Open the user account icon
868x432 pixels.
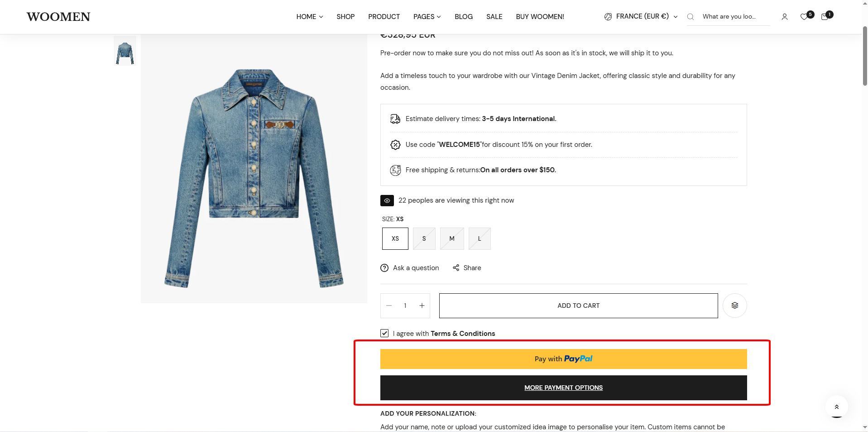[x=784, y=17]
